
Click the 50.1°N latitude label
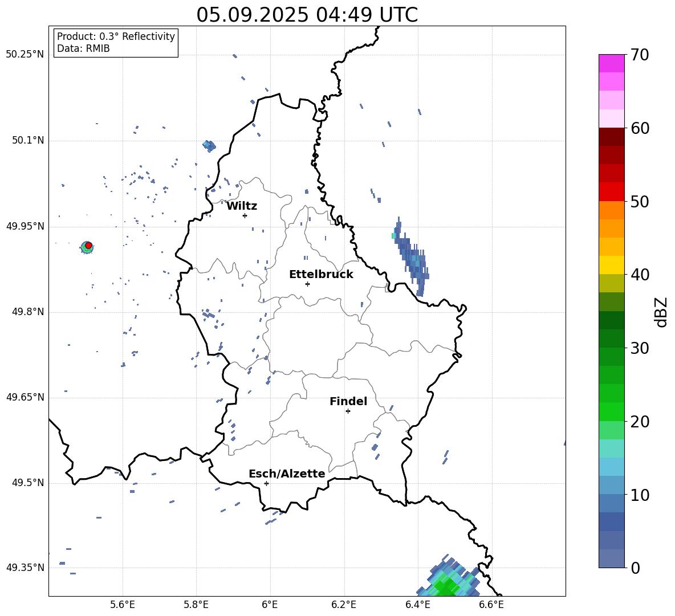point(27,141)
